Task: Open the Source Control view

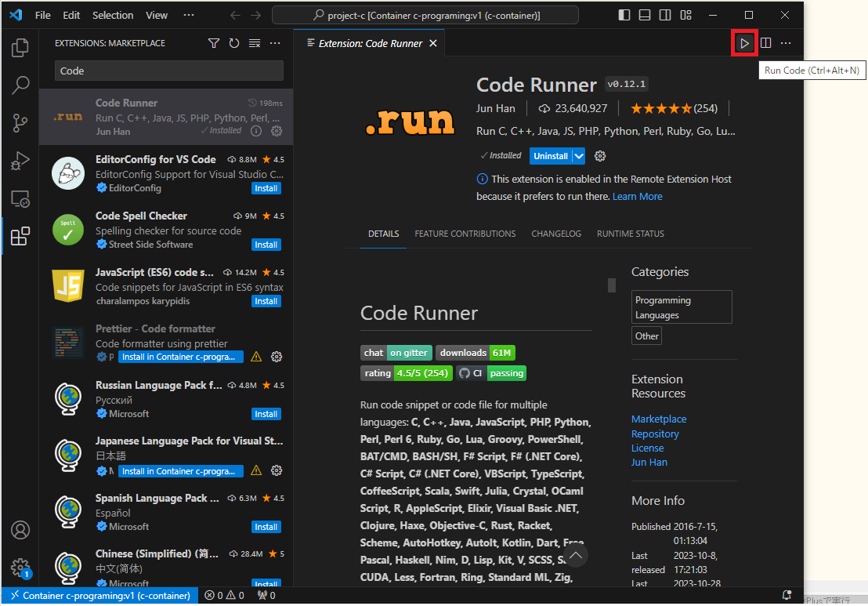Action: (20, 122)
